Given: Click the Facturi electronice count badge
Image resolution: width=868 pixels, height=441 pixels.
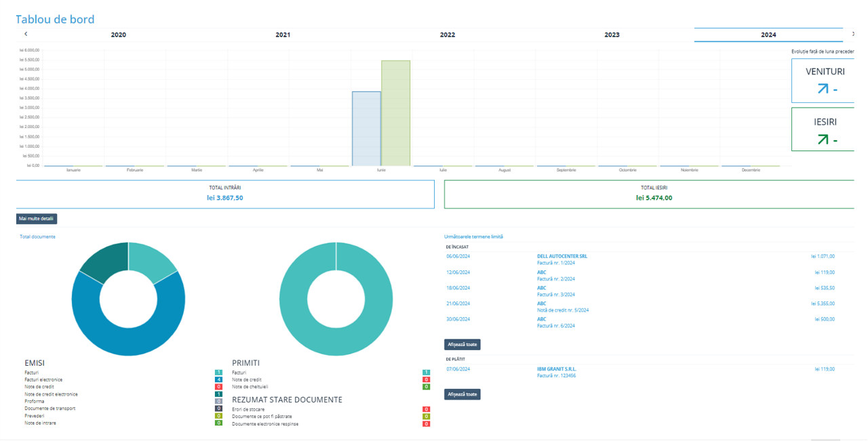Looking at the screenshot, I should tap(218, 379).
